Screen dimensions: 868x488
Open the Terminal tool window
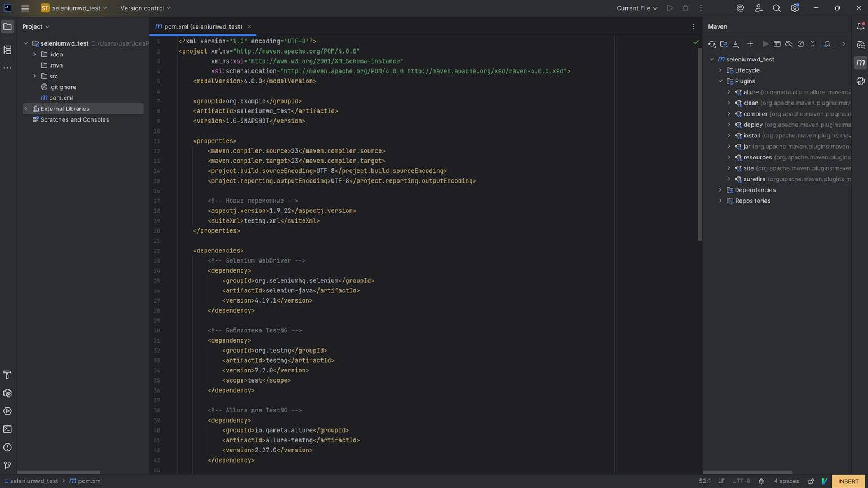(7, 429)
